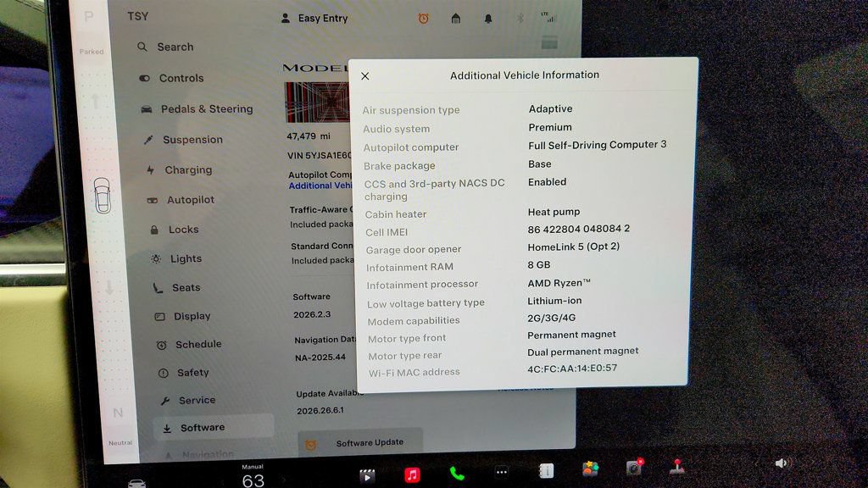868x488 pixels.
Task: Go to Pedals & Steering settings
Action: pyautogui.click(x=197, y=109)
